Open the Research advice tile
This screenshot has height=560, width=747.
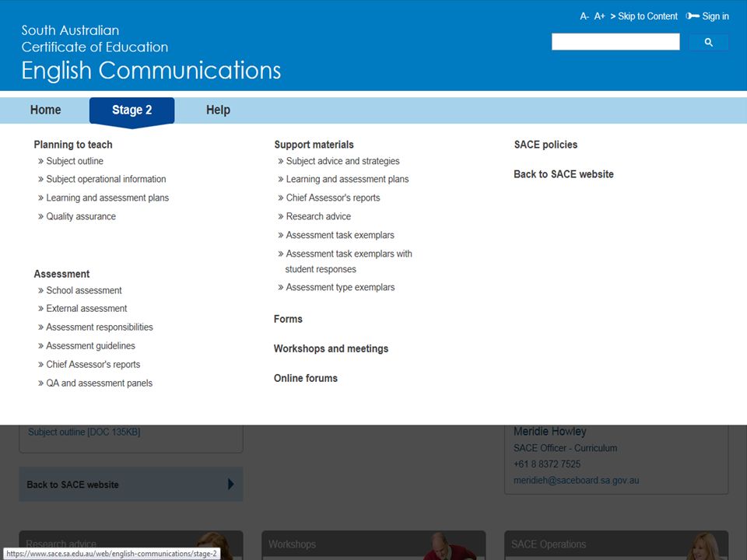point(131,544)
